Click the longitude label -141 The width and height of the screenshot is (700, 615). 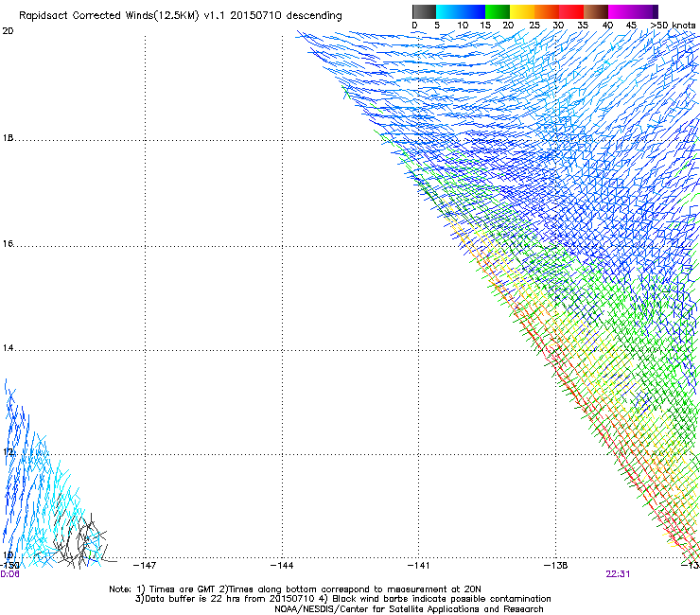pyautogui.click(x=418, y=566)
